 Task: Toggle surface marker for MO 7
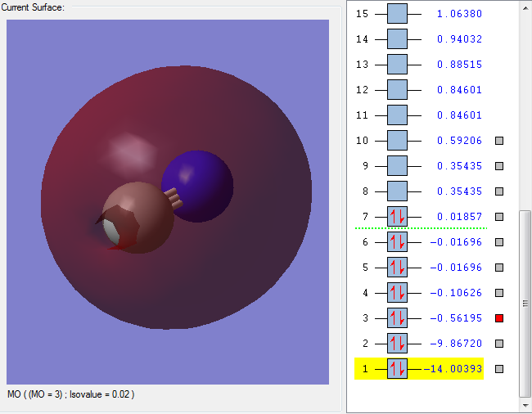[499, 217]
